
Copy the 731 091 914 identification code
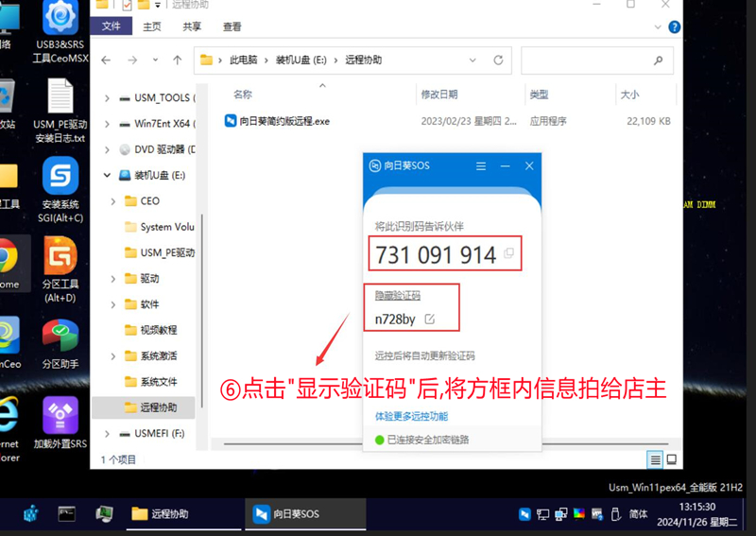pyautogui.click(x=509, y=253)
